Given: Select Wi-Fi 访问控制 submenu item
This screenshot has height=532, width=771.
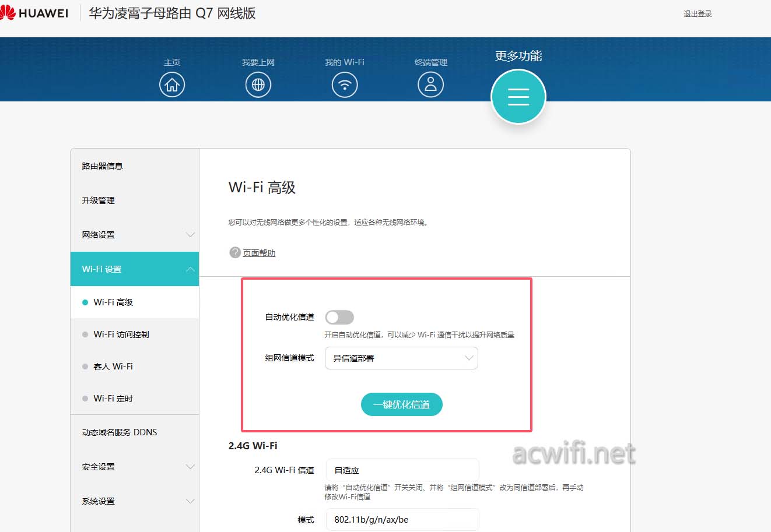Looking at the screenshot, I should click(135, 334).
